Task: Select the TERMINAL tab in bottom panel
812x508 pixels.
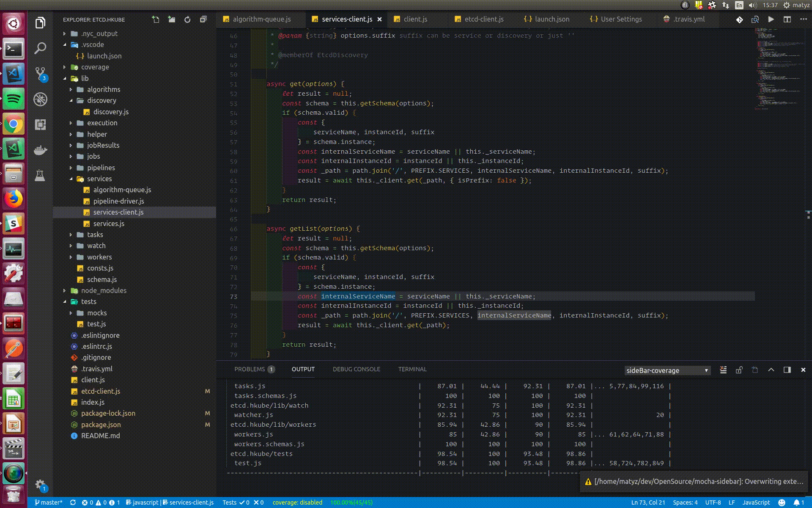Action: pos(413,369)
